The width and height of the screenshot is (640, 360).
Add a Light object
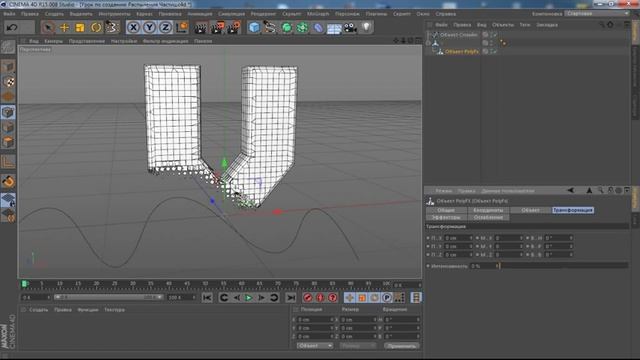366,27
